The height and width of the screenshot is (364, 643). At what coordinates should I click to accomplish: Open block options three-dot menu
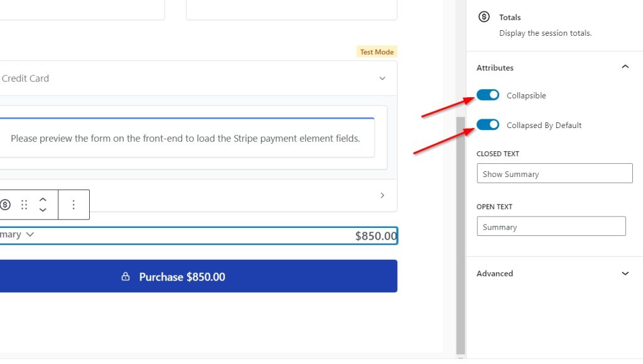coord(73,205)
